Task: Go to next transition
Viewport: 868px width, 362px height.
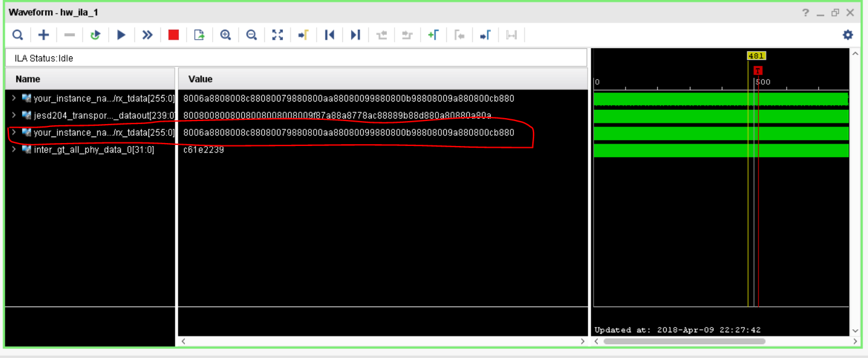Action: [x=407, y=35]
